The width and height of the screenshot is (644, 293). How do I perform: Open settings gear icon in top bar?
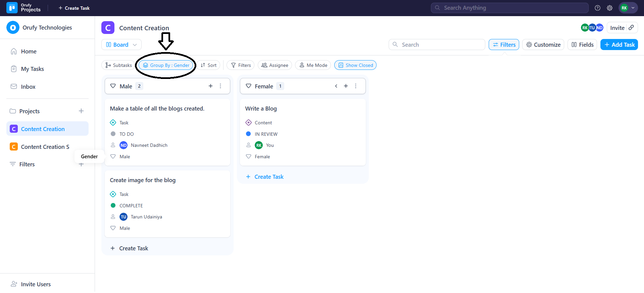pos(610,8)
